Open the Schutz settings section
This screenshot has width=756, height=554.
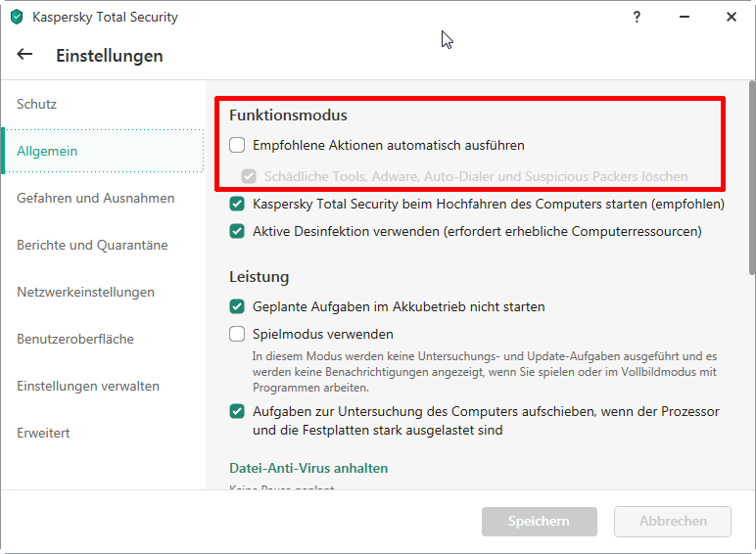[36, 104]
